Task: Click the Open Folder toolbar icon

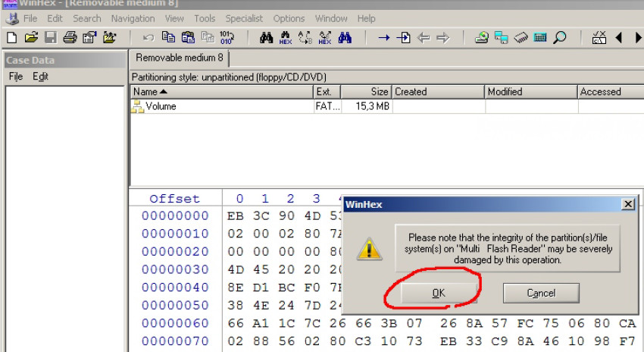Action: tap(109, 38)
